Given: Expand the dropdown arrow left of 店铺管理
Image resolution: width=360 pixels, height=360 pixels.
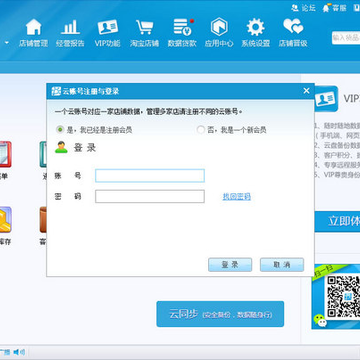Looking at the screenshot, I should 7,43.
